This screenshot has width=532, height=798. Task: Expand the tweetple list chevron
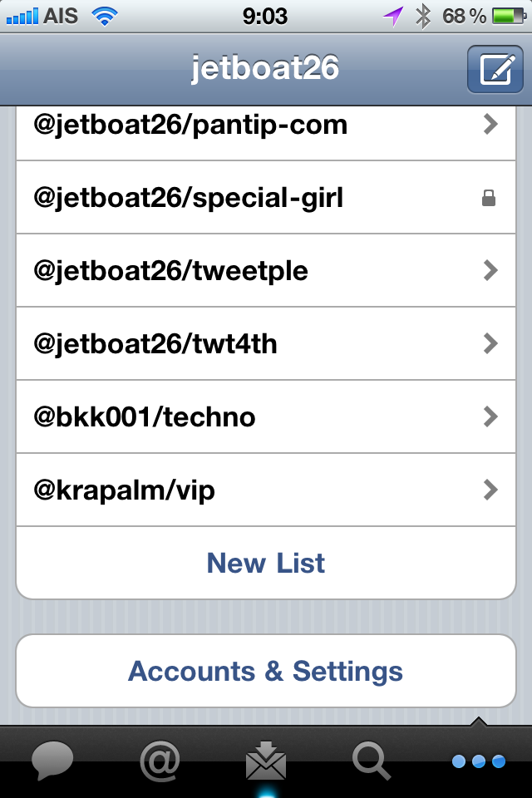click(490, 270)
